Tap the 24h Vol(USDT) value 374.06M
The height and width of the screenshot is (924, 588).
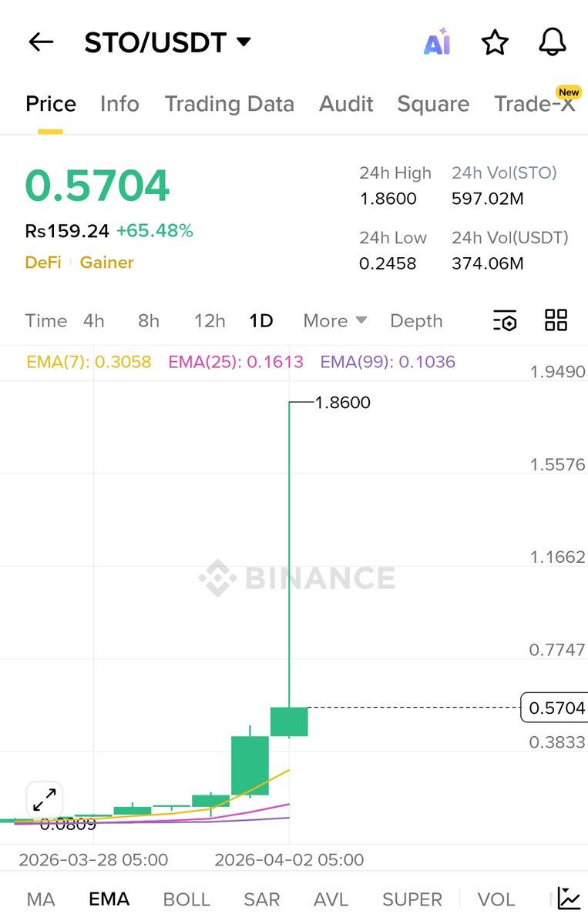point(488,263)
